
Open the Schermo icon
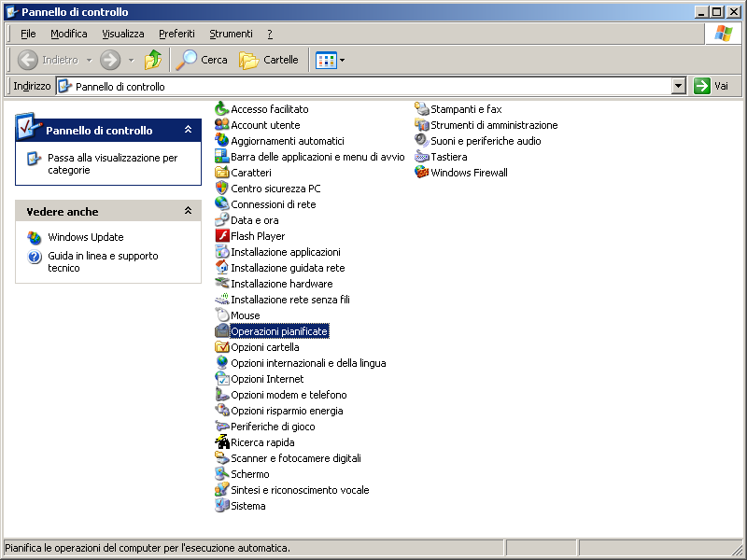221,474
